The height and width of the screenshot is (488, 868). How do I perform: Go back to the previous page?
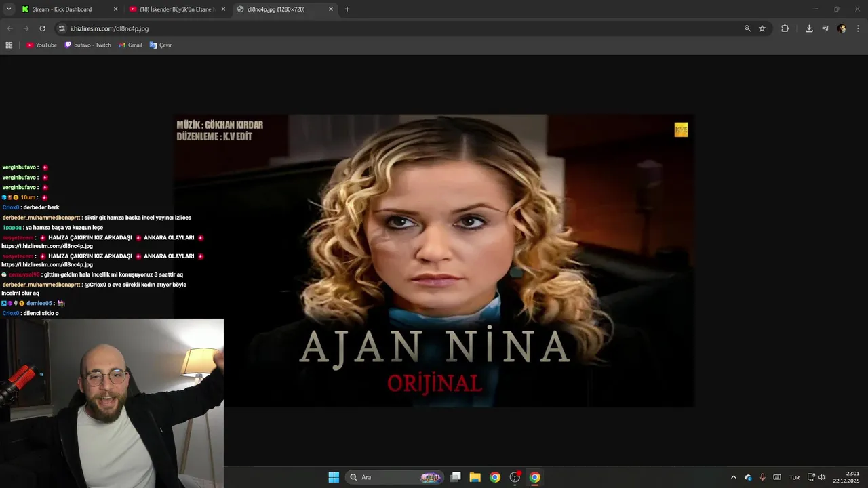[x=9, y=28]
